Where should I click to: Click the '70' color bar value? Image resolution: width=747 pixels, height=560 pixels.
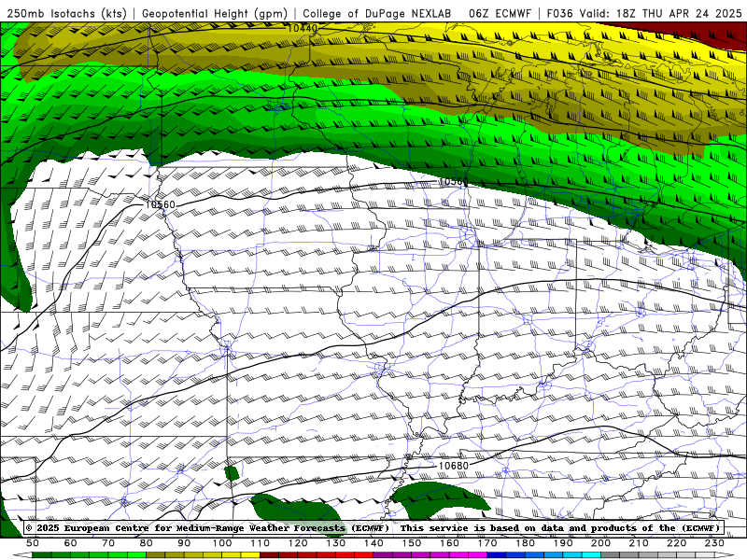tap(108, 543)
